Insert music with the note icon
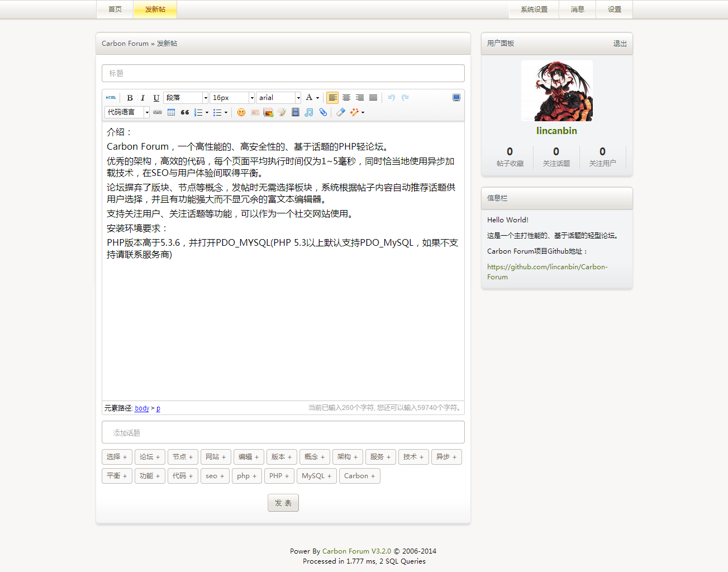The height and width of the screenshot is (572, 728). (x=309, y=112)
